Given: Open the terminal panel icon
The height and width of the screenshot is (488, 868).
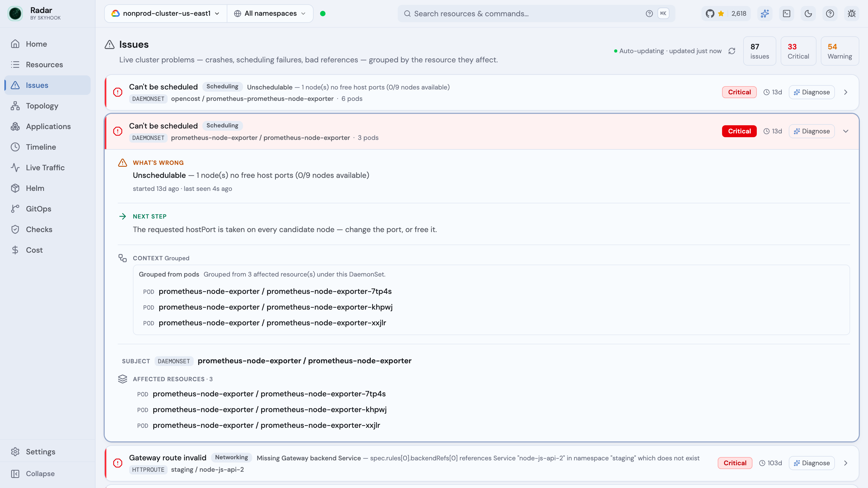Looking at the screenshot, I should tap(786, 14).
